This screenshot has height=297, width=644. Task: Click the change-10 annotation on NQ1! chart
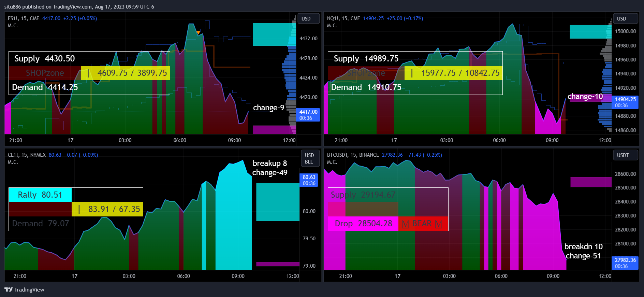click(x=585, y=97)
